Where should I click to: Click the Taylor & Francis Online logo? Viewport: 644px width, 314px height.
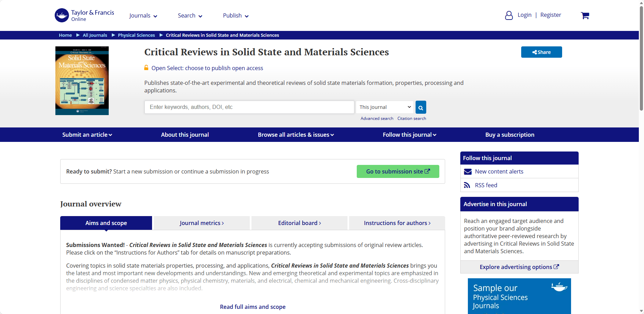[84, 15]
